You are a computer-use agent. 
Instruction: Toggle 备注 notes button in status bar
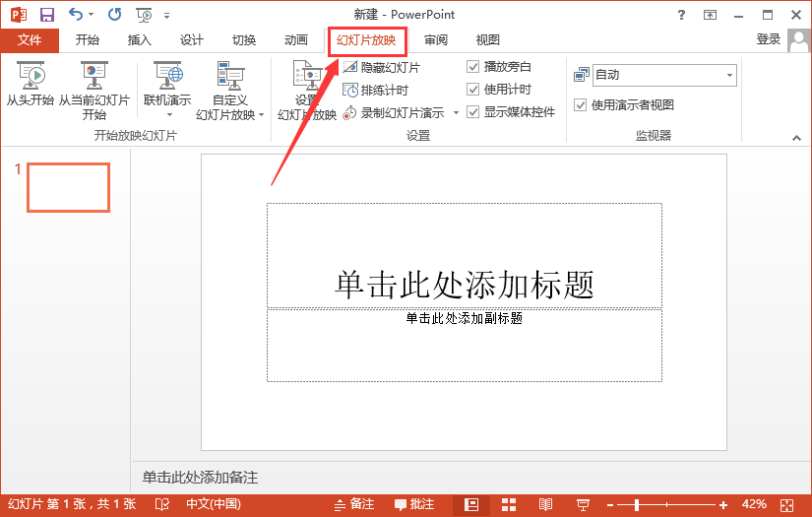tap(354, 504)
